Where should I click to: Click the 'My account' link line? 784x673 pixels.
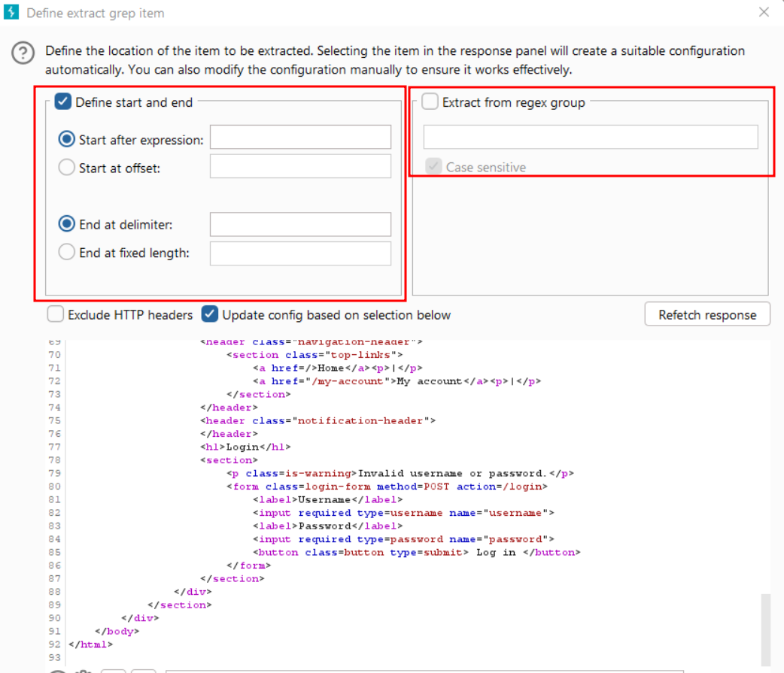pos(397,381)
